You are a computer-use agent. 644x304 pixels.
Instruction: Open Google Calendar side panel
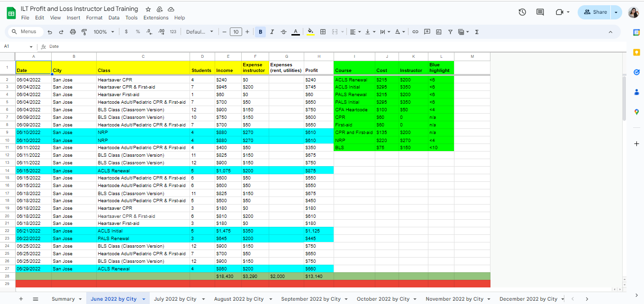coord(636,32)
